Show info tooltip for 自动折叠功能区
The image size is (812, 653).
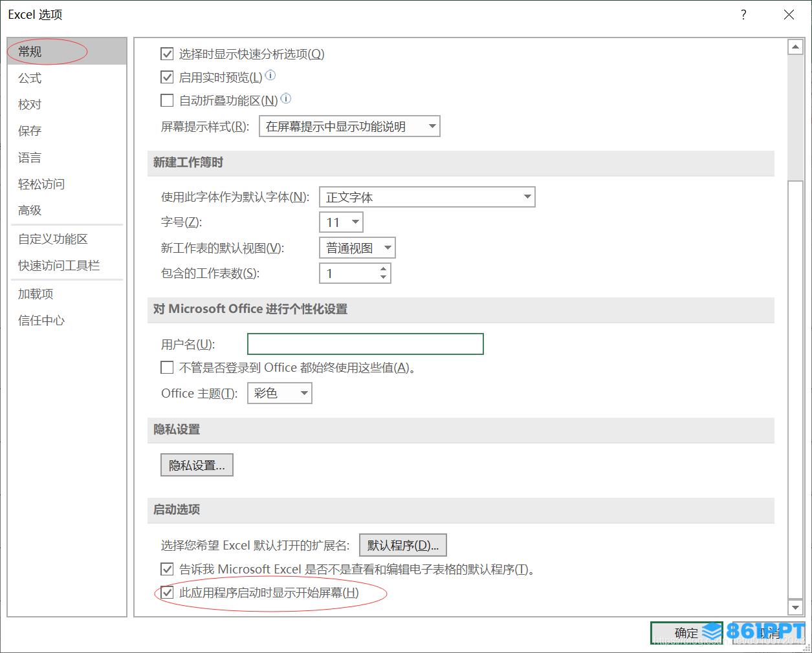click(x=286, y=99)
